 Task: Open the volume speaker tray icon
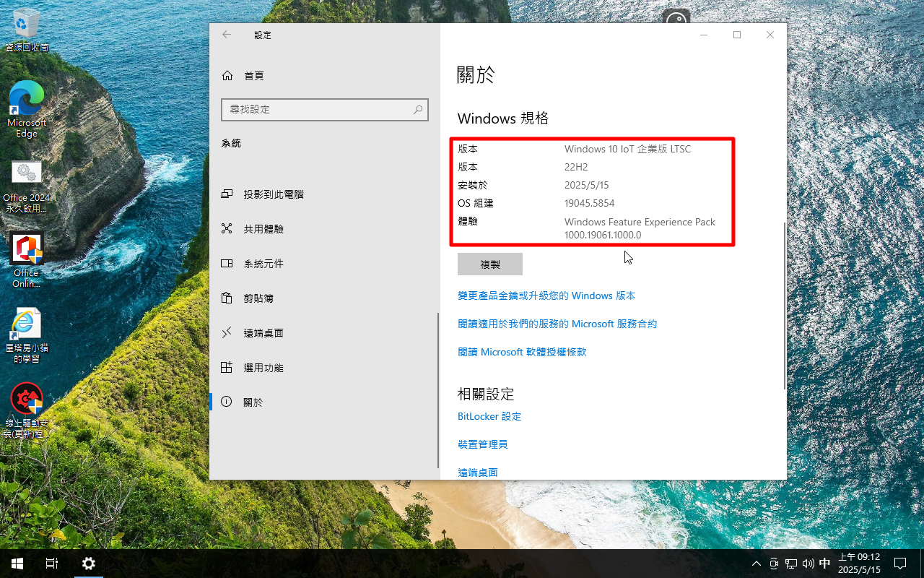coord(808,564)
